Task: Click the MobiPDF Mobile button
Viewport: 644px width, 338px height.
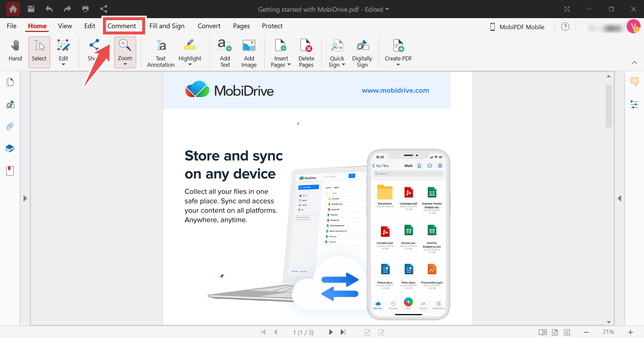Action: click(516, 27)
